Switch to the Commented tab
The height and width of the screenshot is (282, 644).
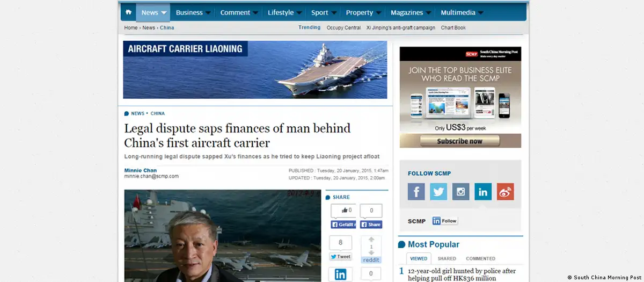click(x=480, y=258)
